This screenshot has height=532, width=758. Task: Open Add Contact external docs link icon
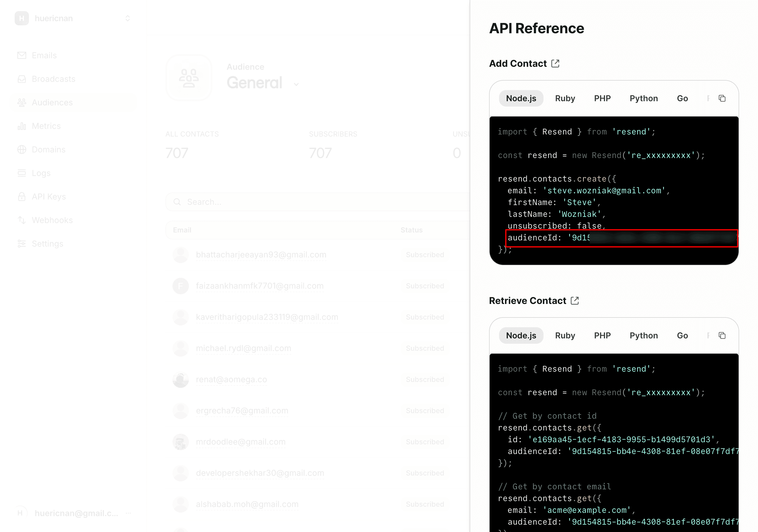pos(555,63)
